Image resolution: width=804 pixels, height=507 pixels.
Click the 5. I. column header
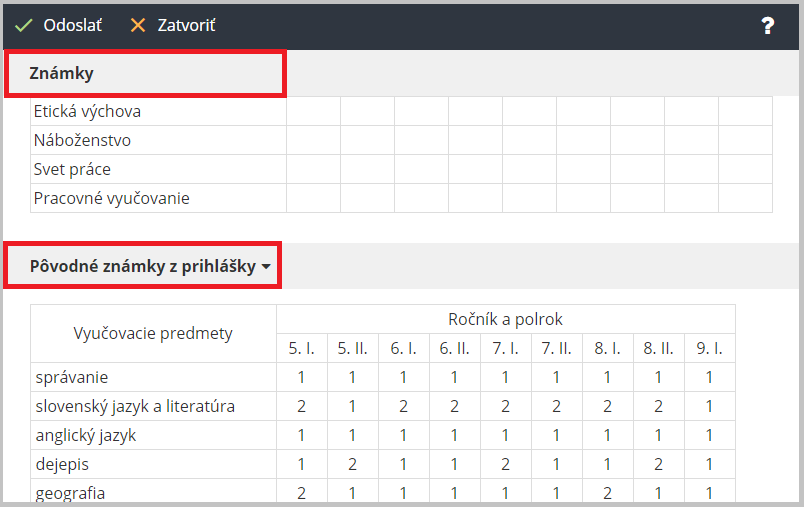pos(302,348)
